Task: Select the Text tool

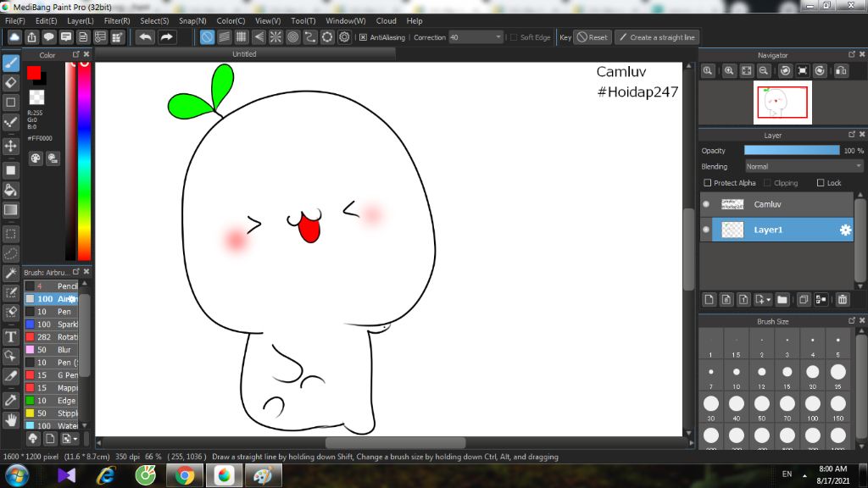Action: click(x=11, y=336)
